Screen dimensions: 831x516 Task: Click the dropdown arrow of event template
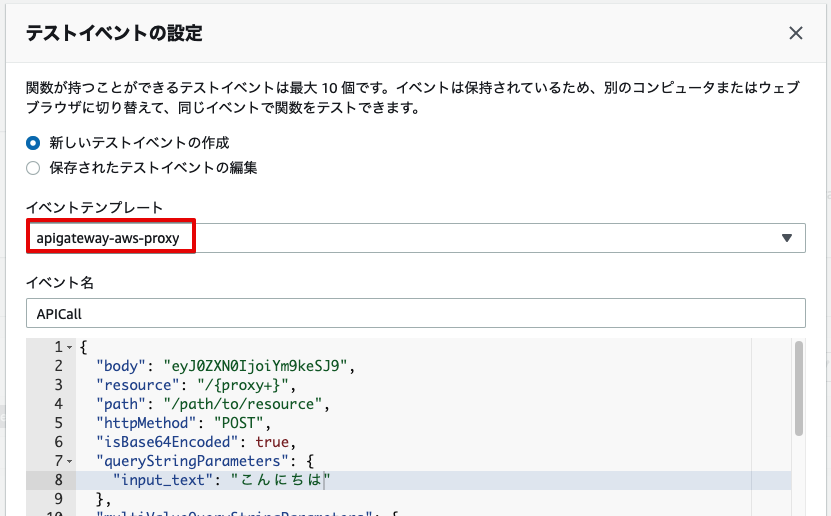click(786, 238)
